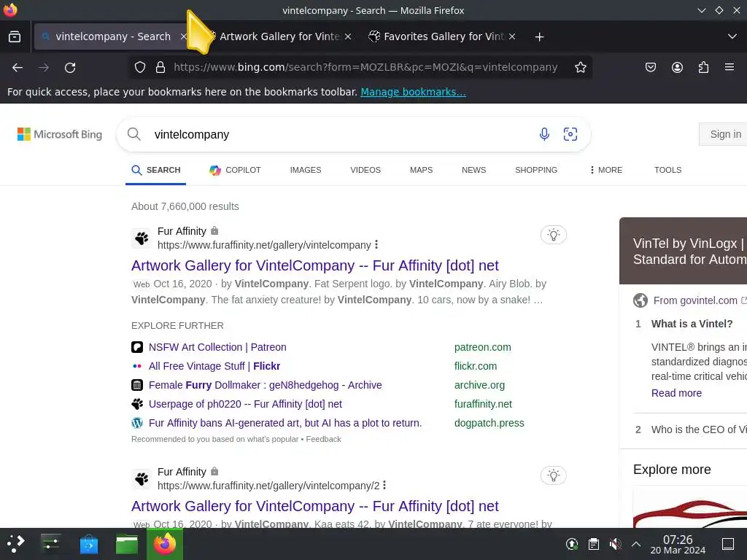Open the Firefox account icon
The image size is (747, 560).
(x=677, y=68)
